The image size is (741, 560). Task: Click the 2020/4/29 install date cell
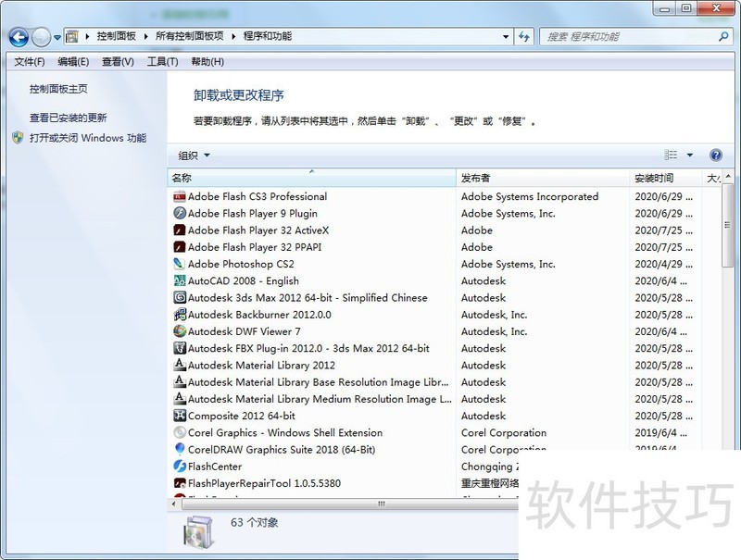[x=663, y=264]
